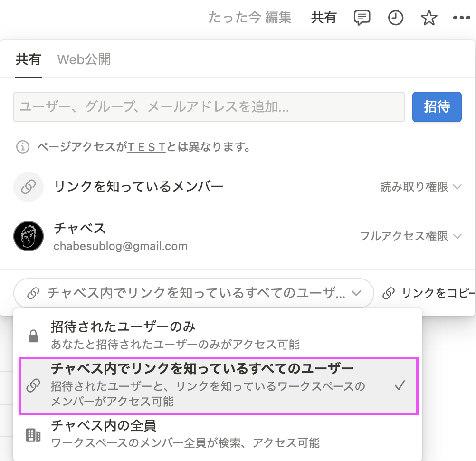The height and width of the screenshot is (461, 476).
Task: Toggle the link access scope dropdown
Action: tap(194, 293)
